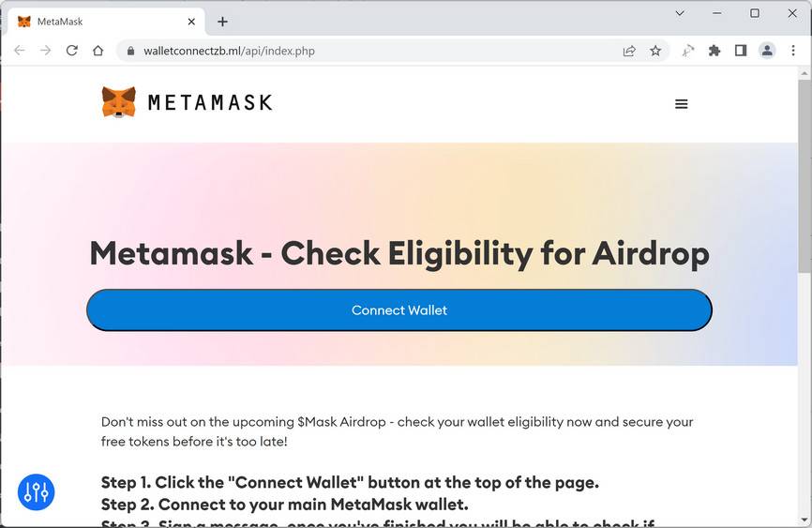Open the hamburger navigation menu
The image size is (812, 528).
[682, 104]
